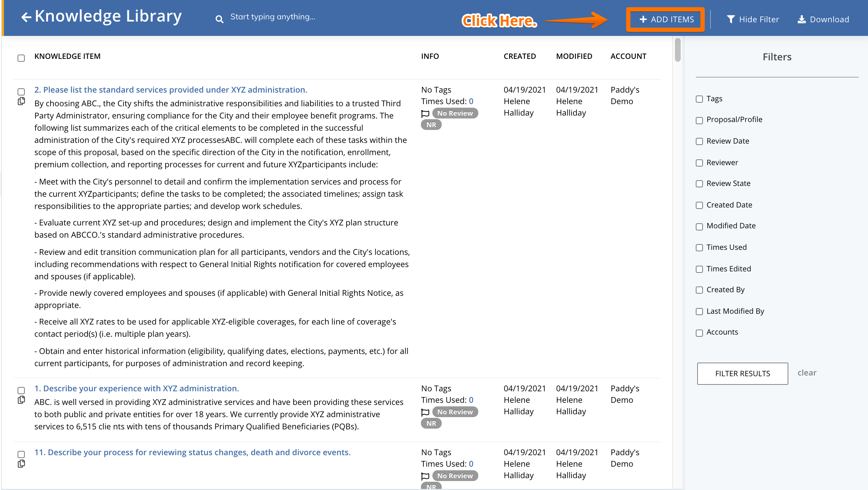868x490 pixels.
Task: Click the ACCOUNT column header
Action: pos(628,56)
